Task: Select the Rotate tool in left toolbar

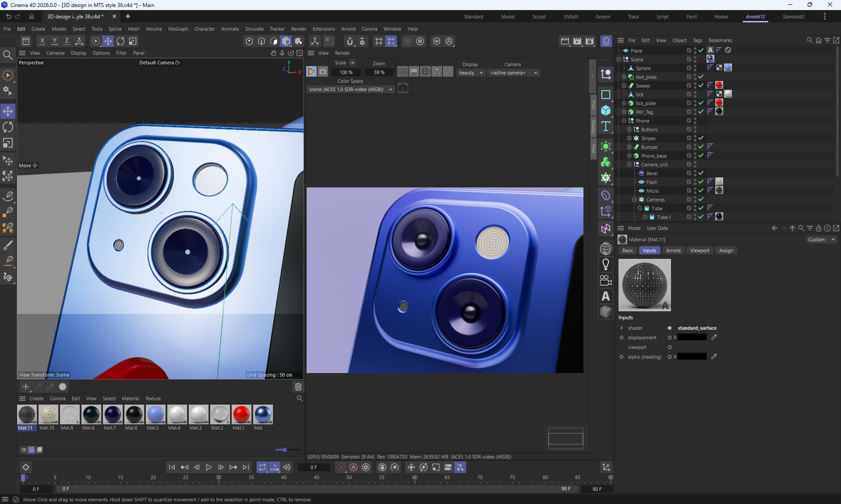Action: [x=8, y=127]
